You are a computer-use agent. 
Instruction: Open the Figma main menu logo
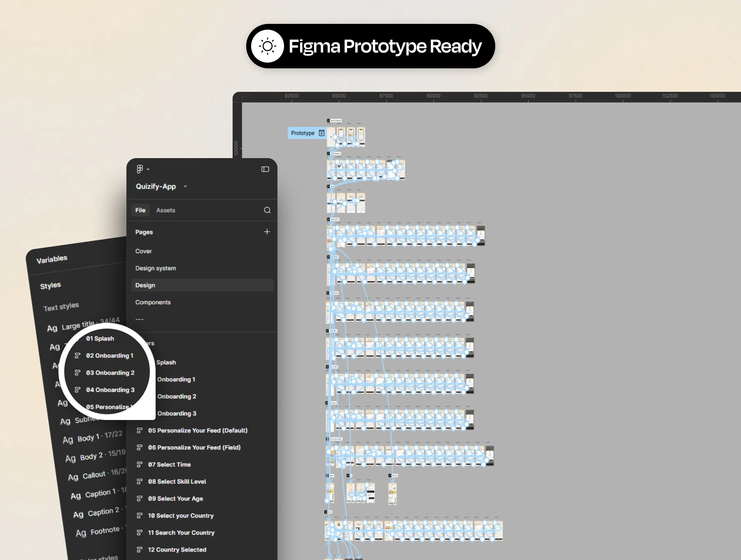pos(140,169)
